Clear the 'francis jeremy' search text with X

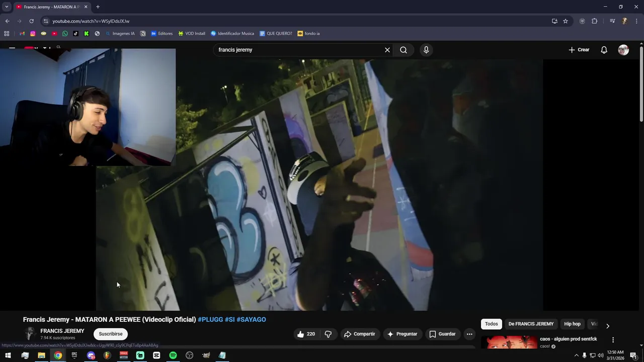point(387,50)
